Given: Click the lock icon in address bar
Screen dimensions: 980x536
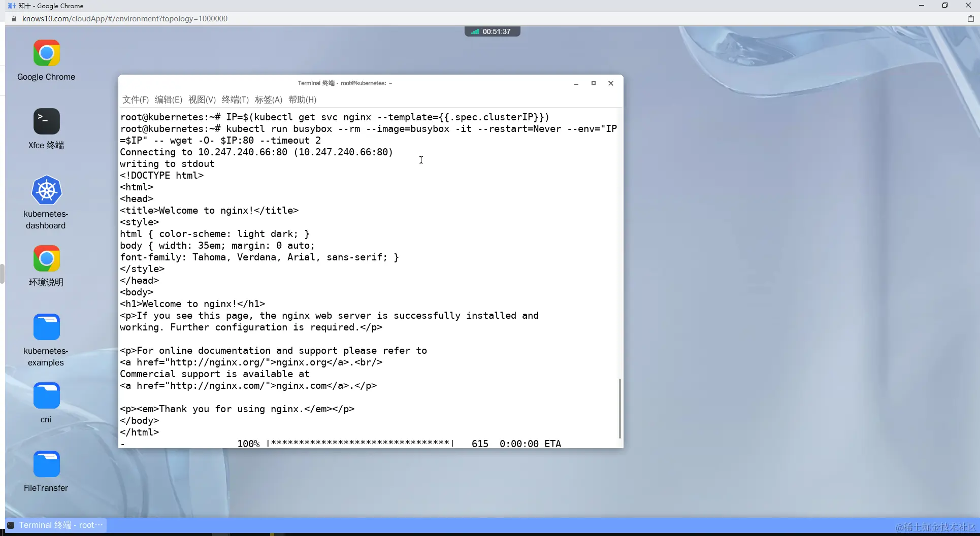Looking at the screenshot, I should pos(14,19).
